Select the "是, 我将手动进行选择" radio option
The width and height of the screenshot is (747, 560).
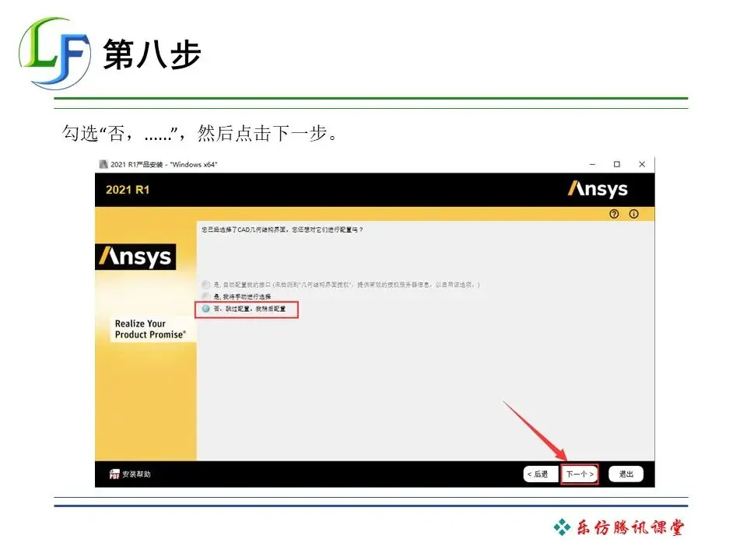[205, 296]
